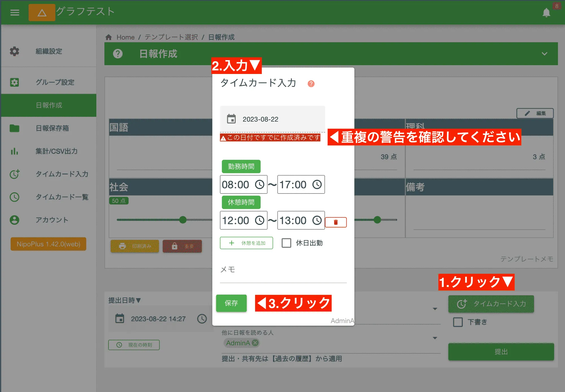
Task: Open the 他に日報を読める人 dropdown
Action: coord(434,338)
